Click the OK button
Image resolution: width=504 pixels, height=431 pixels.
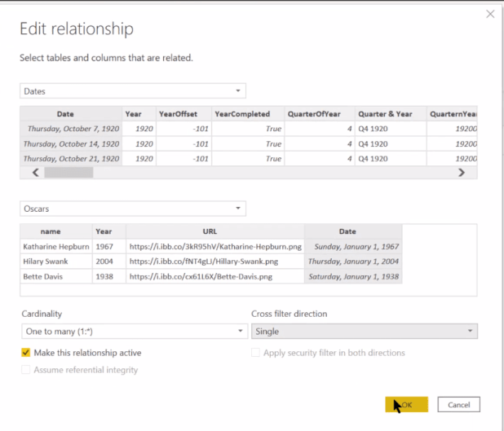click(x=407, y=404)
